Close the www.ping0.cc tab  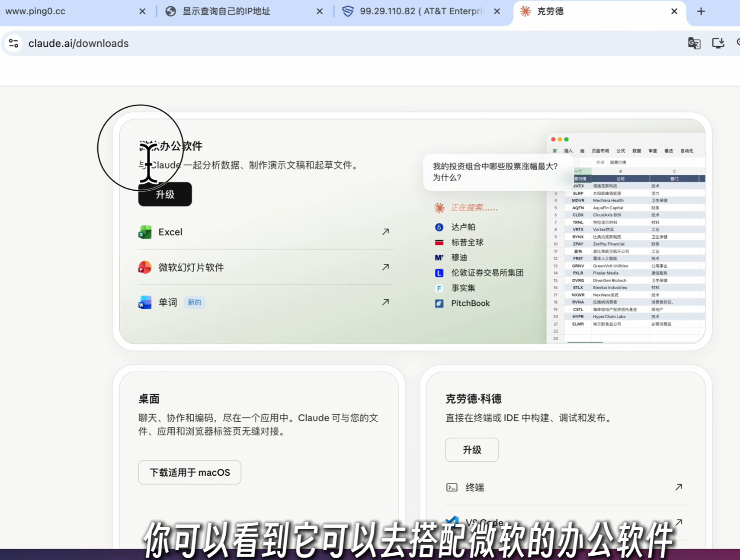click(x=142, y=11)
